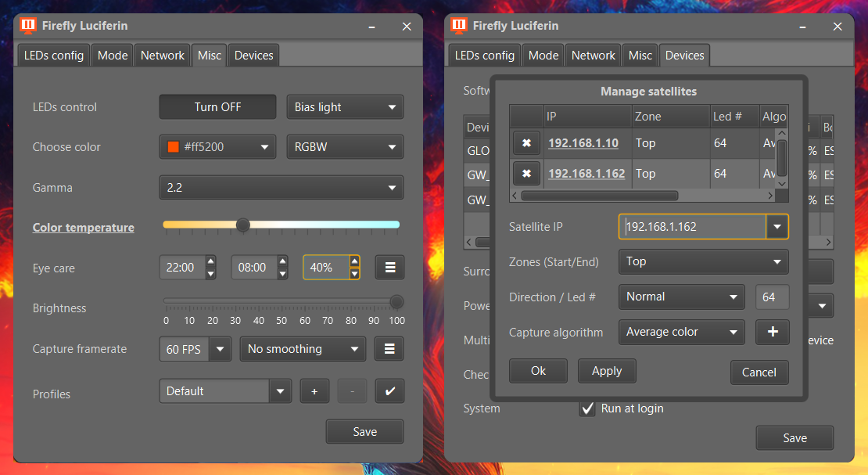The height and width of the screenshot is (475, 868).
Task: Open satellite link 192.168.1.10
Action: click(x=583, y=143)
